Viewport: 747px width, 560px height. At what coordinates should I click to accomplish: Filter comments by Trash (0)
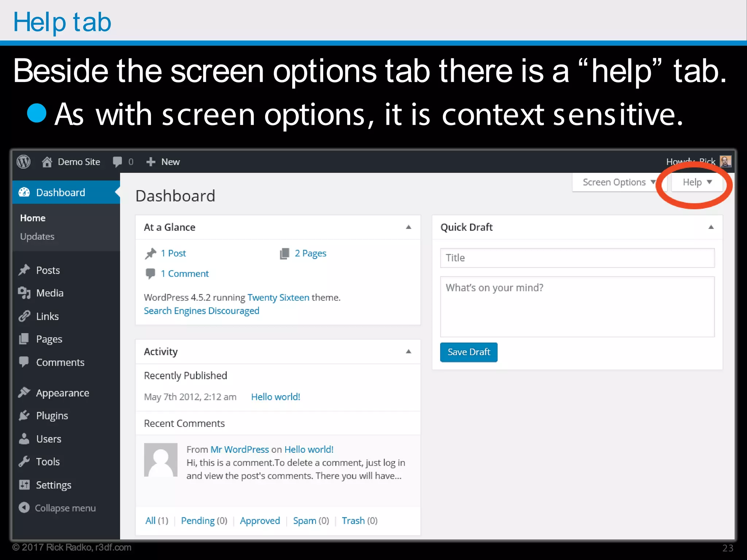tap(360, 521)
